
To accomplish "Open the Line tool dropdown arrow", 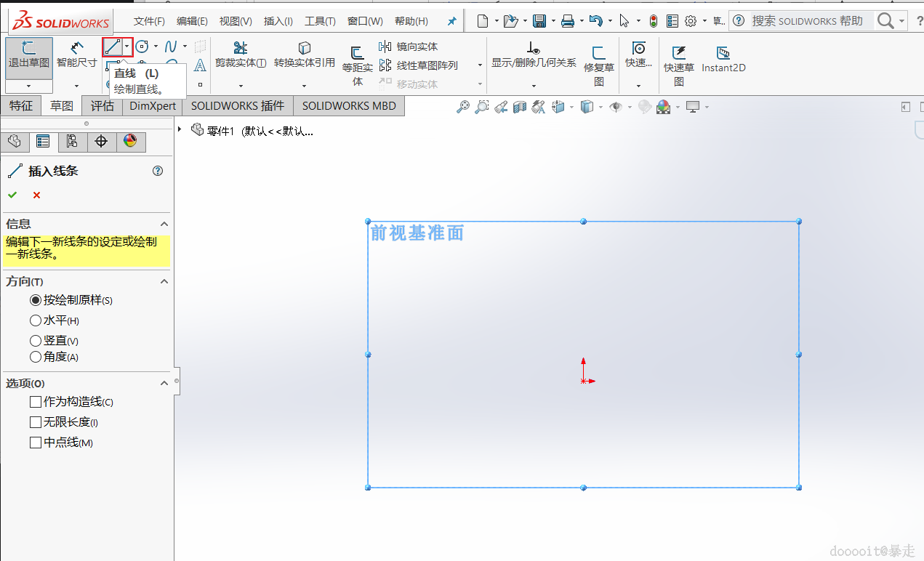I will (x=127, y=47).
